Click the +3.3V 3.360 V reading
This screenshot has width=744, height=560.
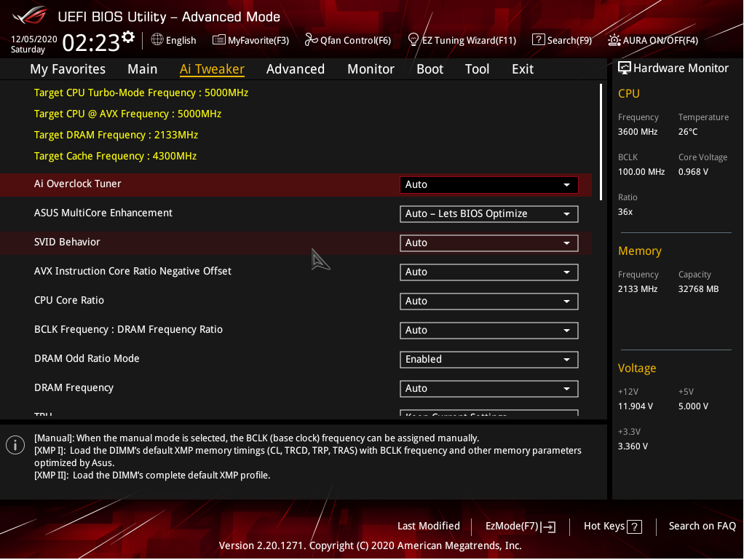click(x=633, y=446)
